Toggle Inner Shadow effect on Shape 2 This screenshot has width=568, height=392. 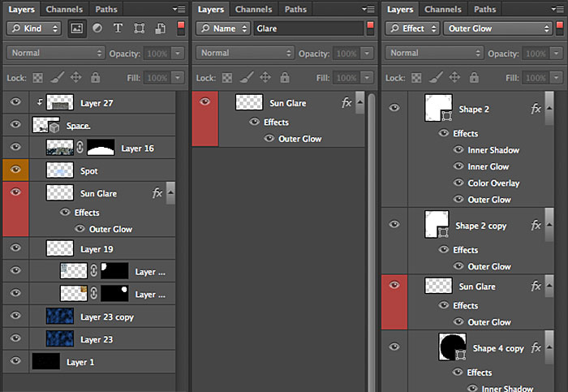(x=458, y=149)
